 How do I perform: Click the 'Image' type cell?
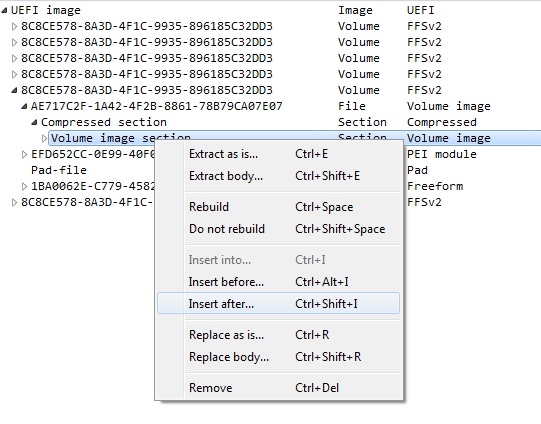(x=355, y=10)
